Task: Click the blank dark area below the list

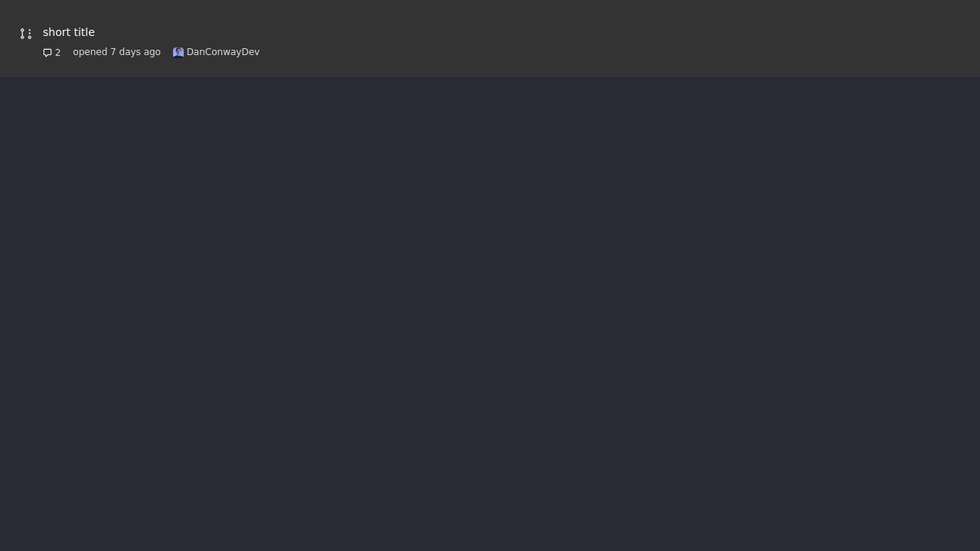Action: 490,306
